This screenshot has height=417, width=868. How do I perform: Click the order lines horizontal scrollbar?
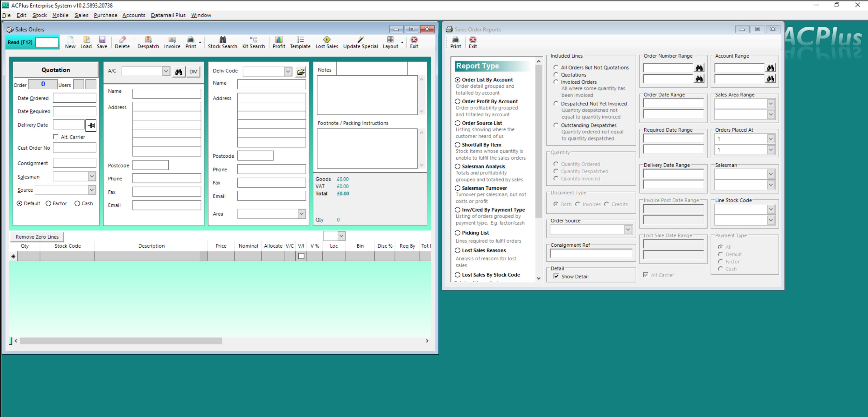121,341
